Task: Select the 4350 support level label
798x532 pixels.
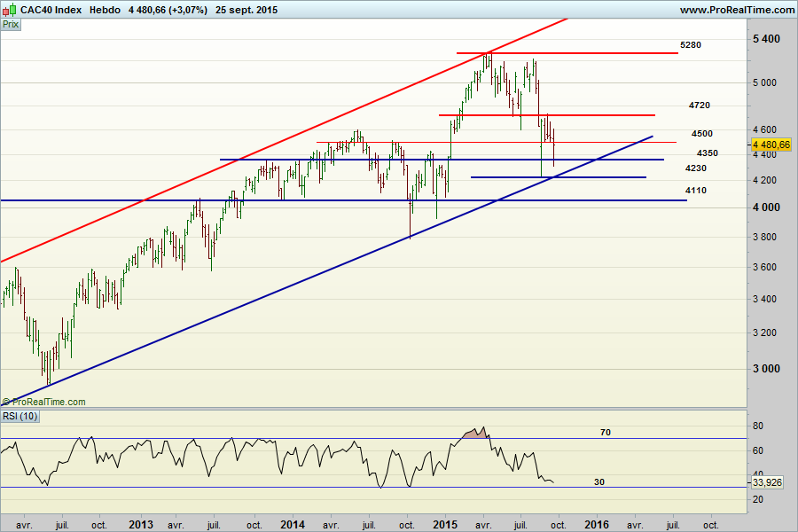Action: 707,153
